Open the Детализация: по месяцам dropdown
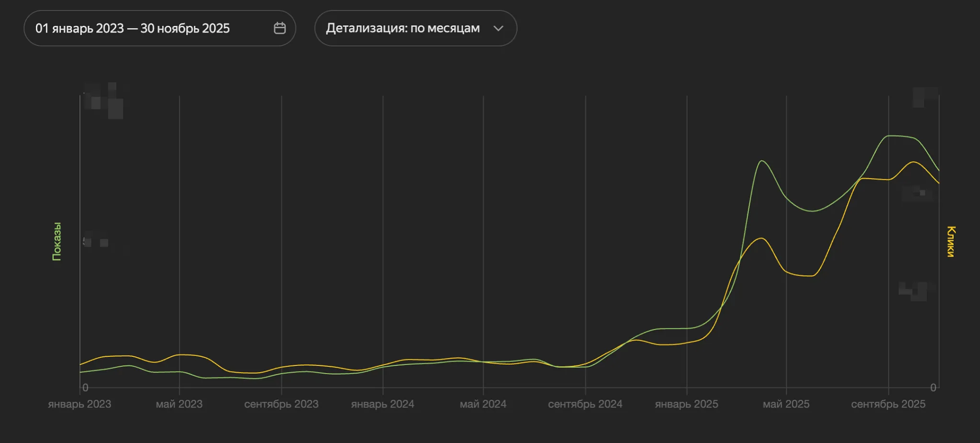Viewport: 980px width, 443px height. (x=415, y=28)
